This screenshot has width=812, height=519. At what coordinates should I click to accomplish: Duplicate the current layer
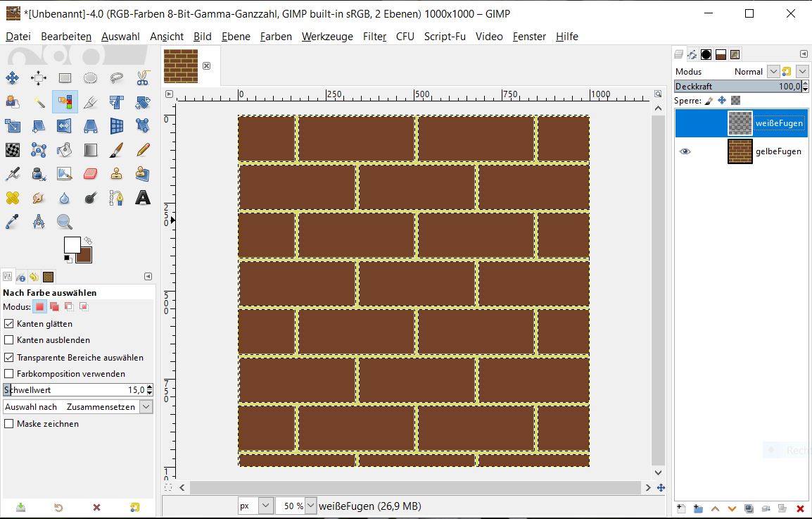point(749,508)
